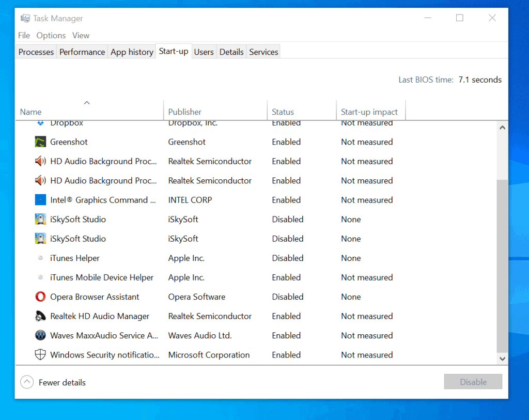Select the iTunes Helper icon
This screenshot has height=420, width=529.
pyautogui.click(x=41, y=258)
